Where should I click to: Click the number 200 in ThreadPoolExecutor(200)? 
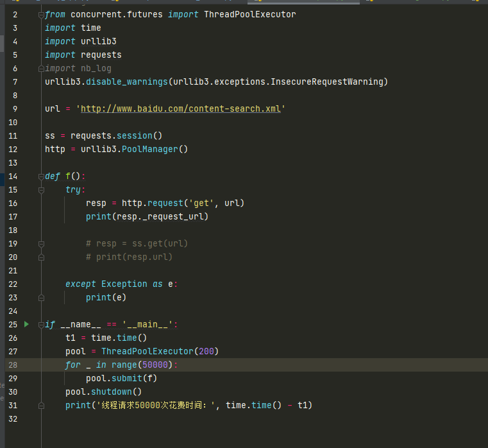coord(206,352)
